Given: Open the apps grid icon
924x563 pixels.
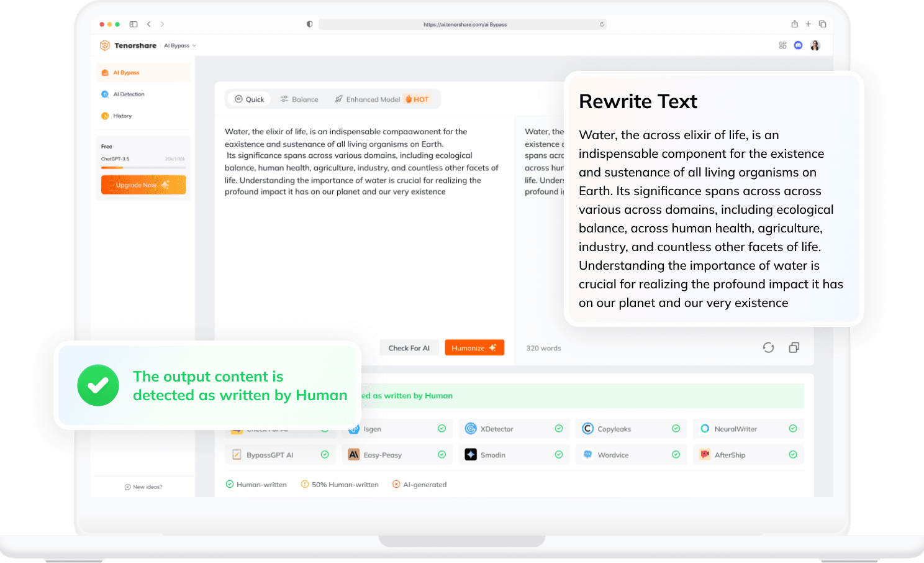Looking at the screenshot, I should point(782,45).
